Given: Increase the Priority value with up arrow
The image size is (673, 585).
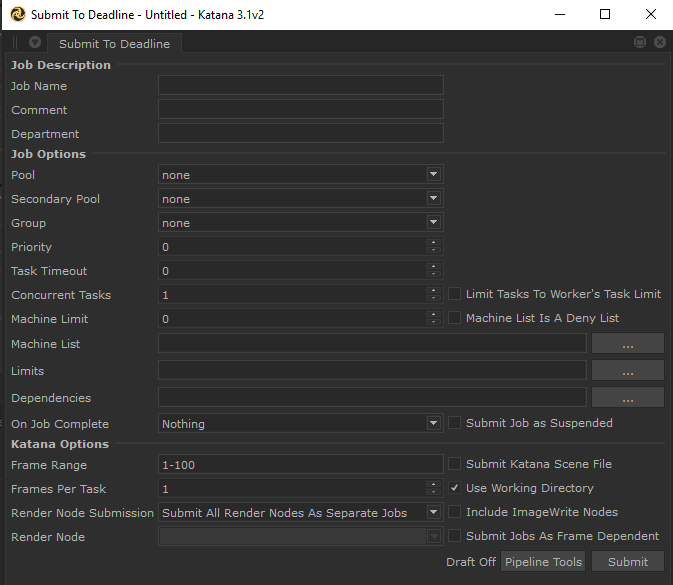Looking at the screenshot, I should point(434,242).
